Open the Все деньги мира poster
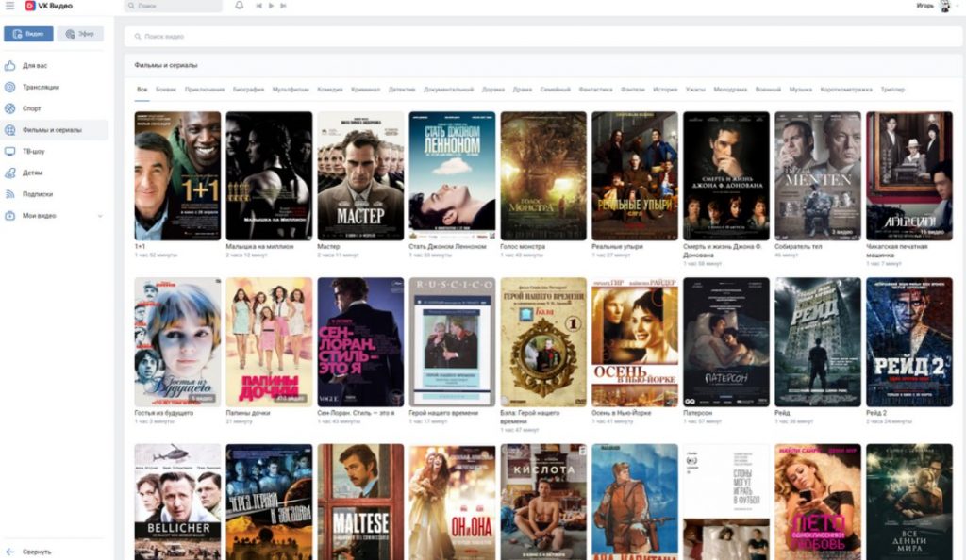 [x=909, y=502]
